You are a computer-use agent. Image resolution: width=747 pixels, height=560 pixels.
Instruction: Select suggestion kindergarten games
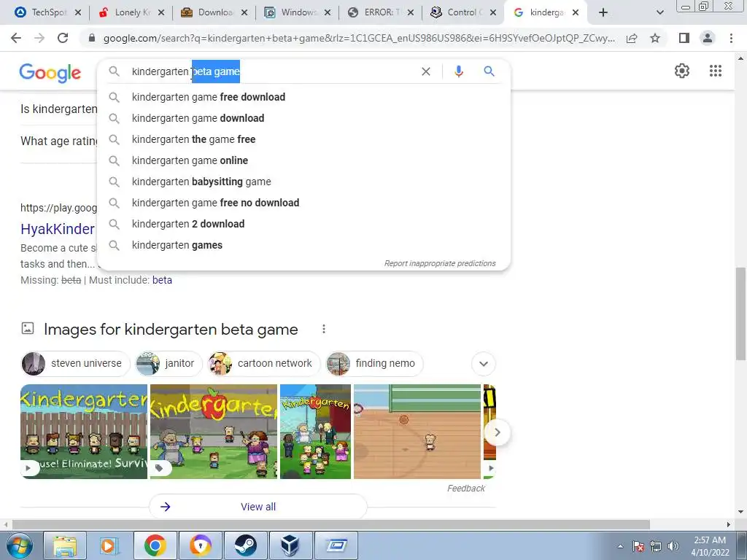click(x=303, y=245)
